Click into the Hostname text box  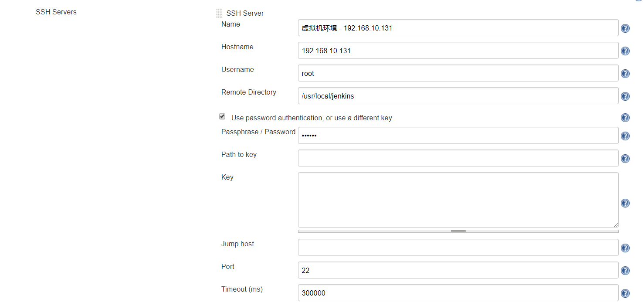[458, 51]
